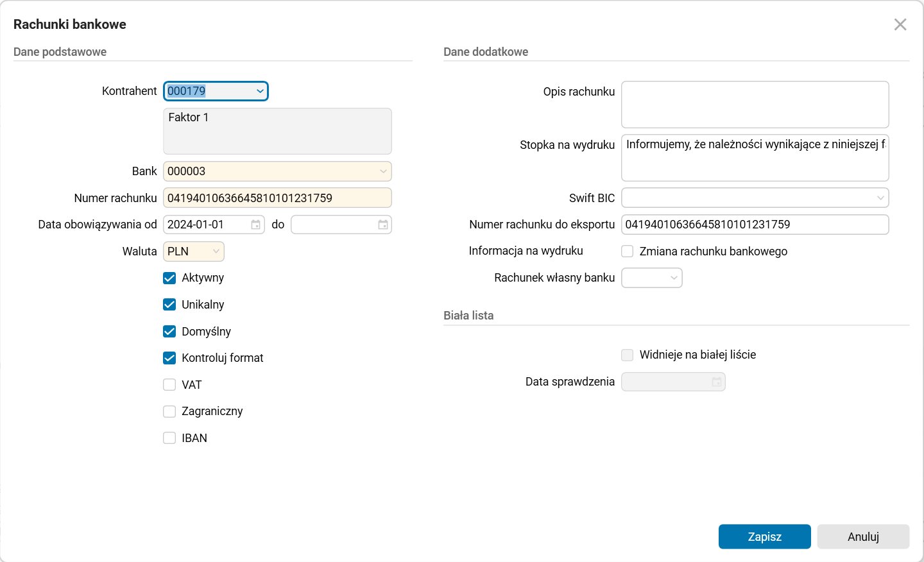
Task: Close the Rachunki bankowe dialog
Action: (900, 24)
